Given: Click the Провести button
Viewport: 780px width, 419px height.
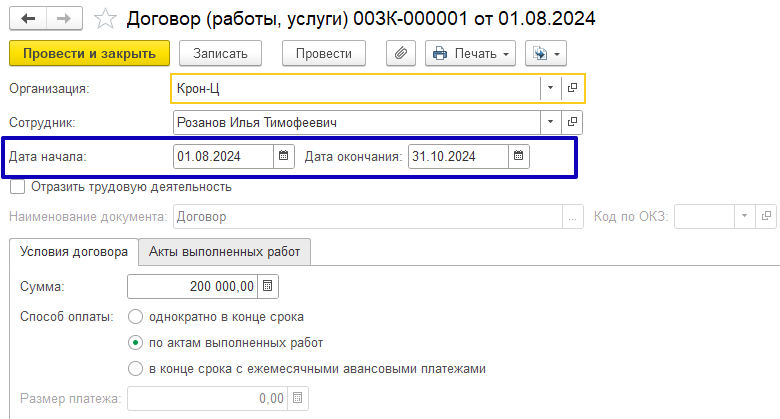Looking at the screenshot, I should (324, 52).
